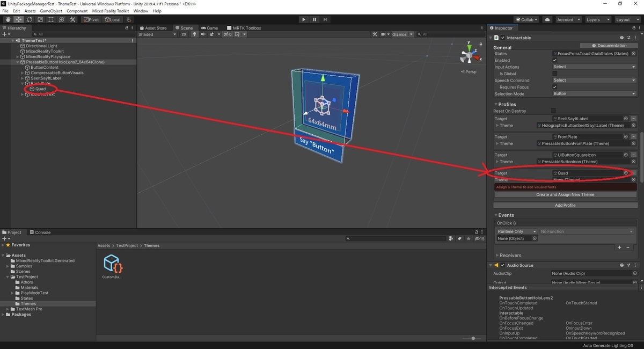644x349 pixels.
Task: Open Mixed Reality Toolkit menu
Action: pos(111,11)
